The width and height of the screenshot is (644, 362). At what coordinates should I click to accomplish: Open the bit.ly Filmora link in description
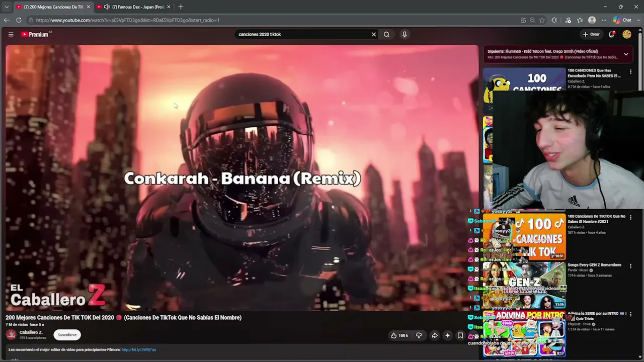click(x=138, y=349)
